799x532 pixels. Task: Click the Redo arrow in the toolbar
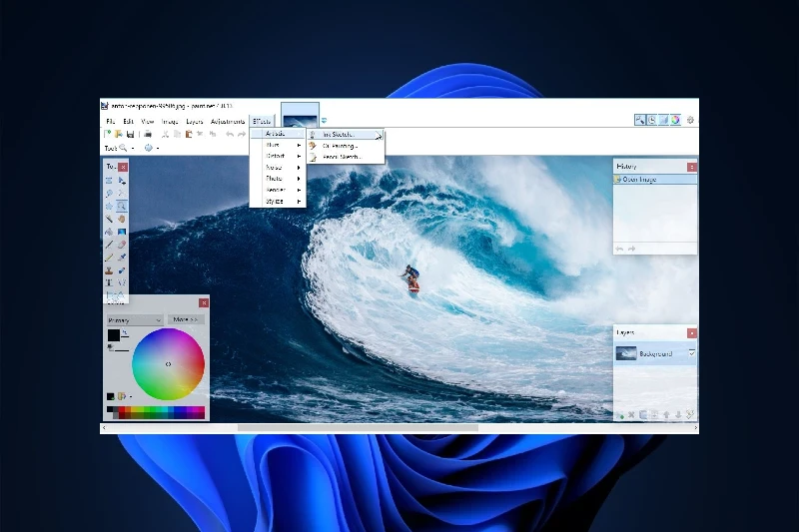tap(242, 134)
